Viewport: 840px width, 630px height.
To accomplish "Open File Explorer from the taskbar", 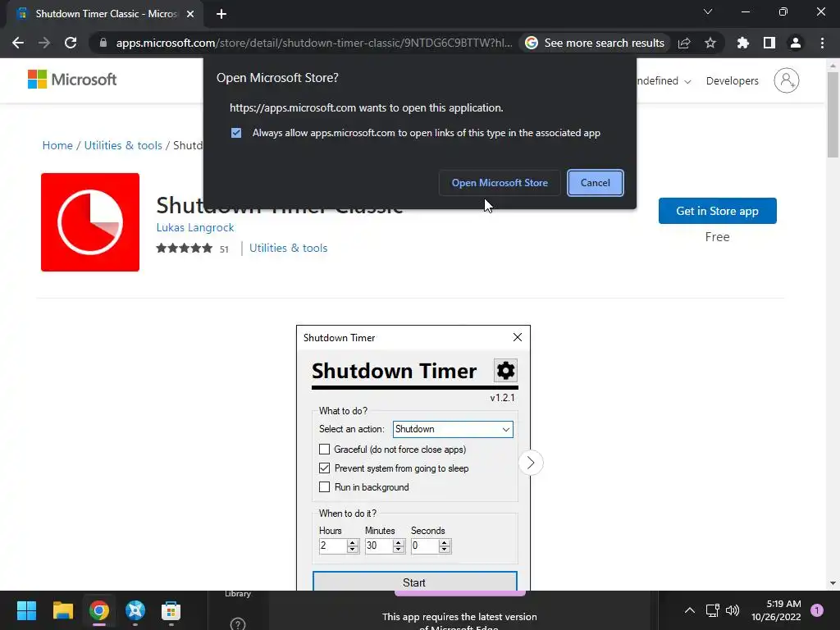I will (x=62, y=610).
